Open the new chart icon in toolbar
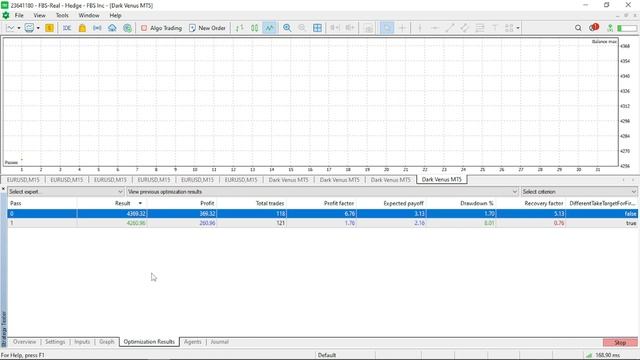640x360 pixels. coord(10,28)
